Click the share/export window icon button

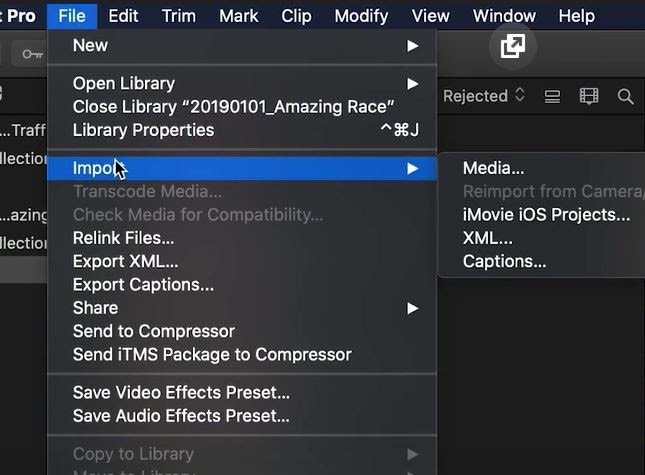click(513, 46)
